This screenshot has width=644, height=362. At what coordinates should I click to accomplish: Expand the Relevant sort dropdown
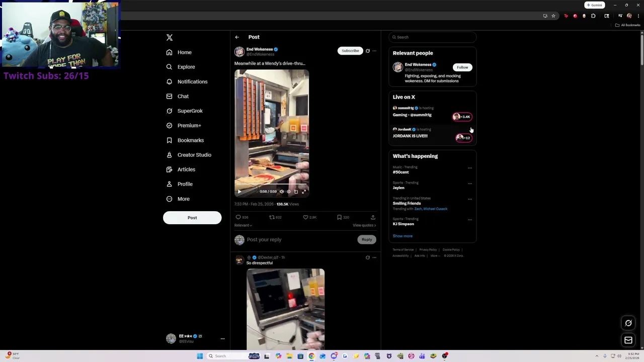[x=243, y=225]
